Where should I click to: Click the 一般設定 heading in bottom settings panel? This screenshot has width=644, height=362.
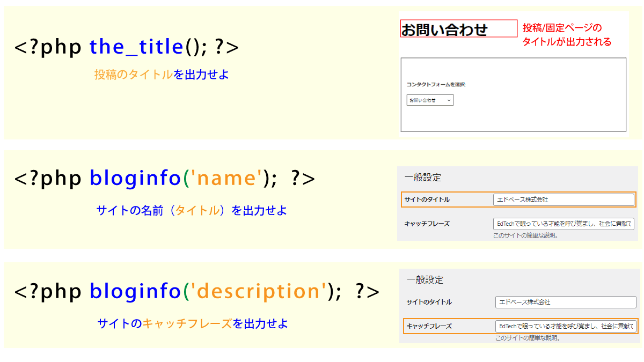(426, 279)
